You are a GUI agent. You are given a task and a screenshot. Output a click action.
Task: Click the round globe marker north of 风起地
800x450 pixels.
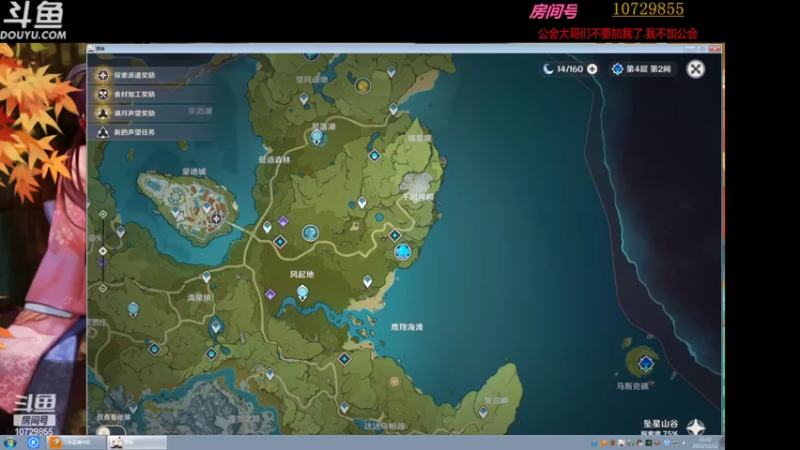coord(310,233)
